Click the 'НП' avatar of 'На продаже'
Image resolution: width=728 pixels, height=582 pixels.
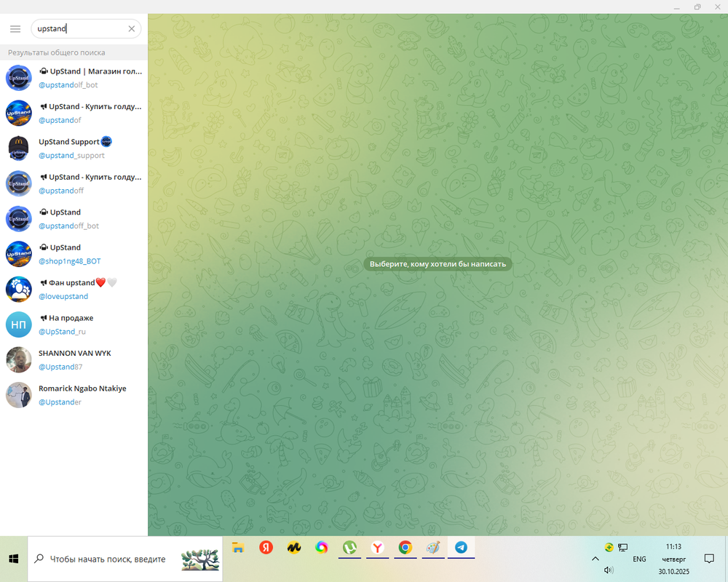(x=19, y=325)
